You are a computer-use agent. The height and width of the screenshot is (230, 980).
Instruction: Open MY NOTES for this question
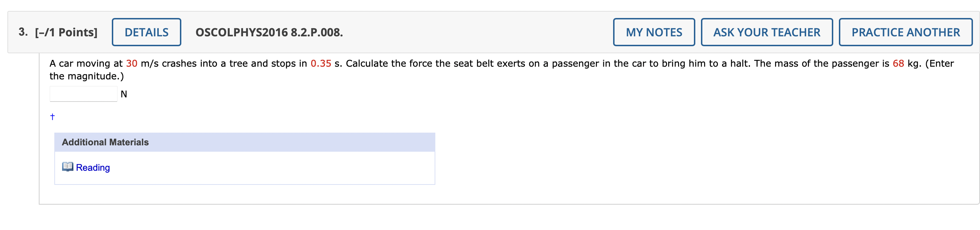point(654,32)
